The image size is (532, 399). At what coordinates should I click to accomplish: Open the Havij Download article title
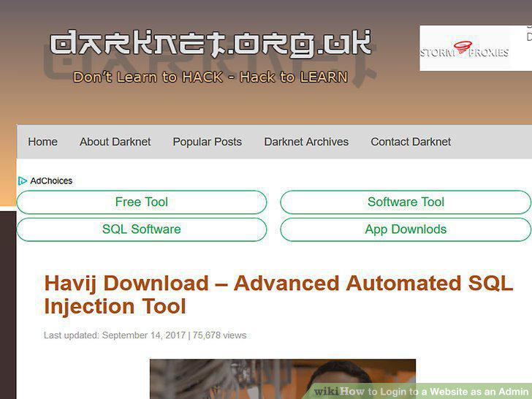pyautogui.click(x=278, y=294)
